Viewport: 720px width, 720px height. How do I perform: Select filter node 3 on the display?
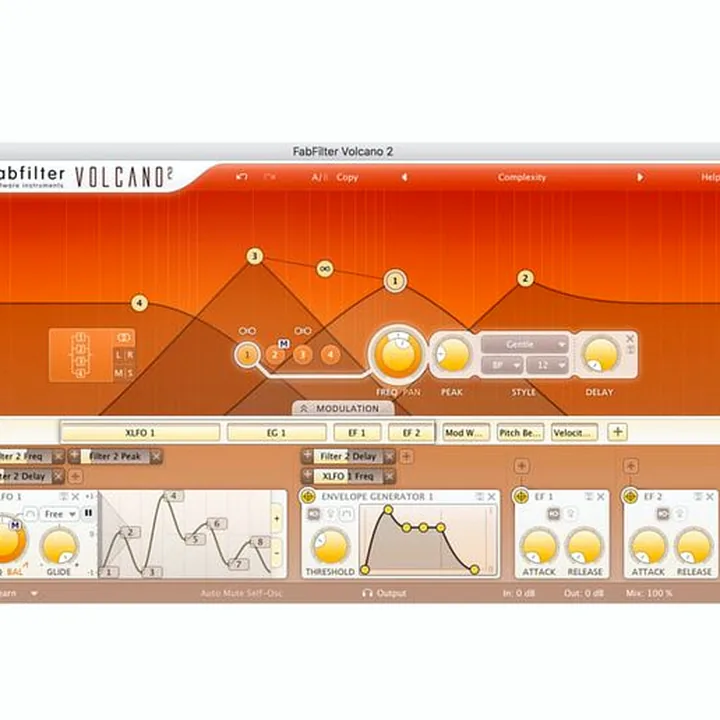pos(255,256)
